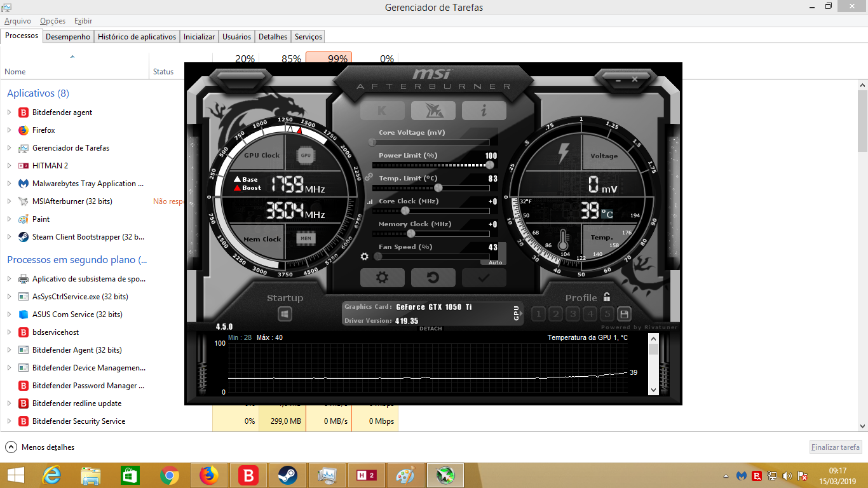Switch to Histórico de aplicativos tab
This screenshot has width=868, height=488.
137,37
